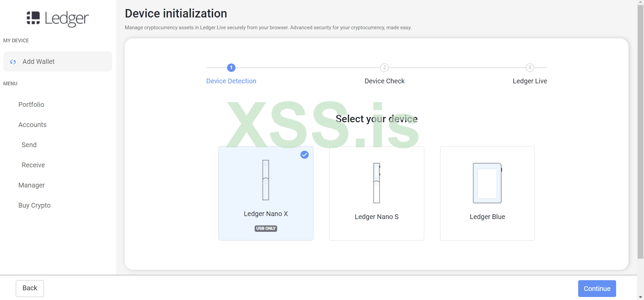Select the Ledger Live step label

point(530,81)
